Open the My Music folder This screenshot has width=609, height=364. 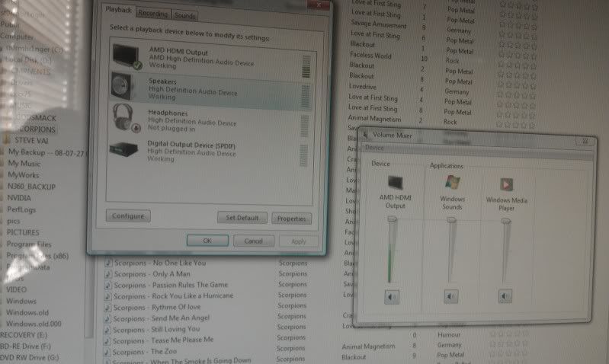click(24, 164)
